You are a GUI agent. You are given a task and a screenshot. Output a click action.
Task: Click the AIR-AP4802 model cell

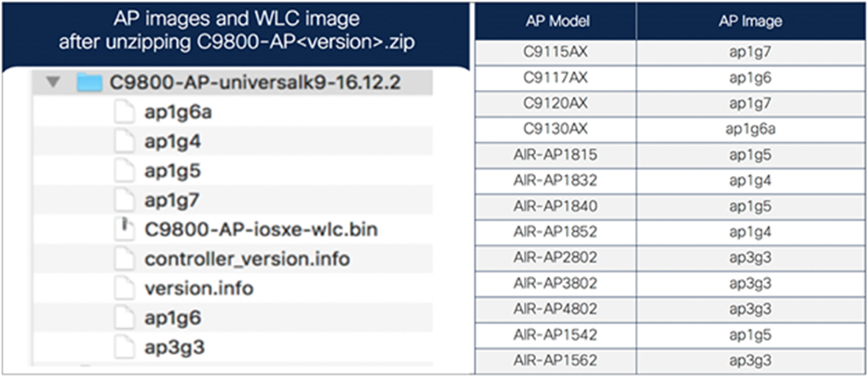click(x=555, y=309)
